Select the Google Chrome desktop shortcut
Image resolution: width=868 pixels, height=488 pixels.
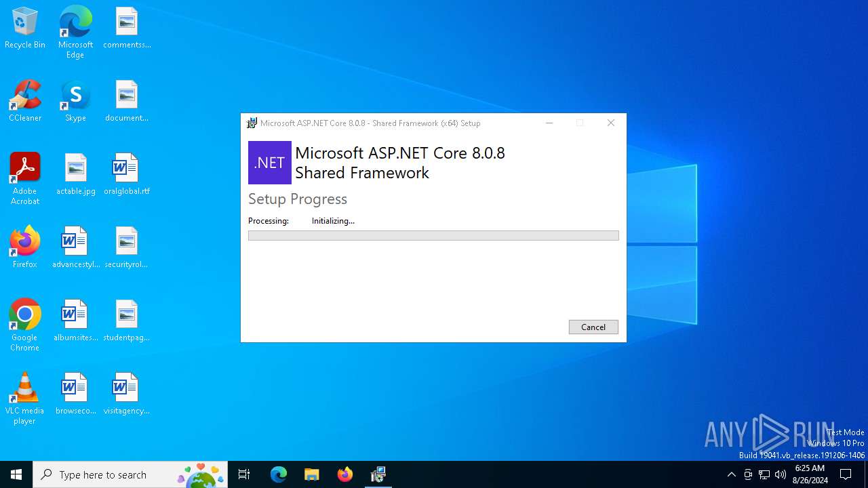(25, 325)
